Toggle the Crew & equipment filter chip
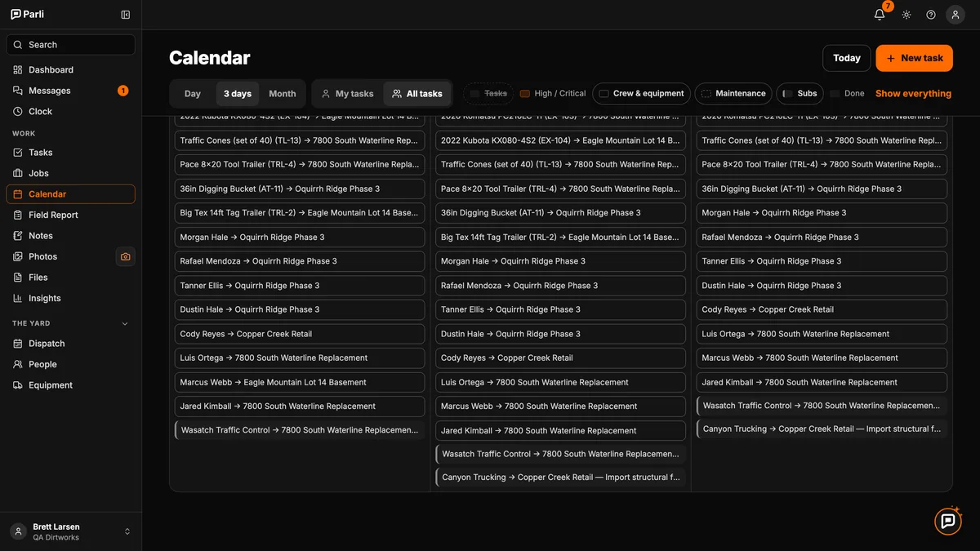980x551 pixels. (641, 93)
